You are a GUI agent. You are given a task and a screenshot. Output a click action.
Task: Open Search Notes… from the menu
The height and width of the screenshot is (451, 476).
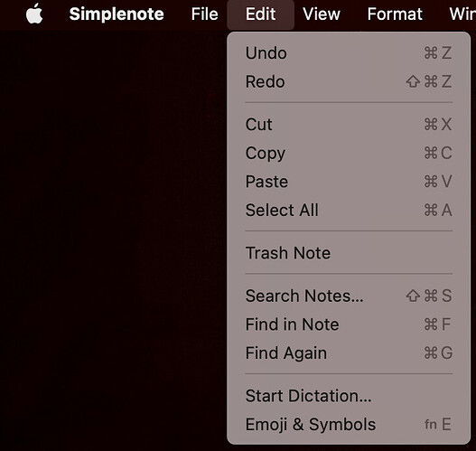pos(349,296)
